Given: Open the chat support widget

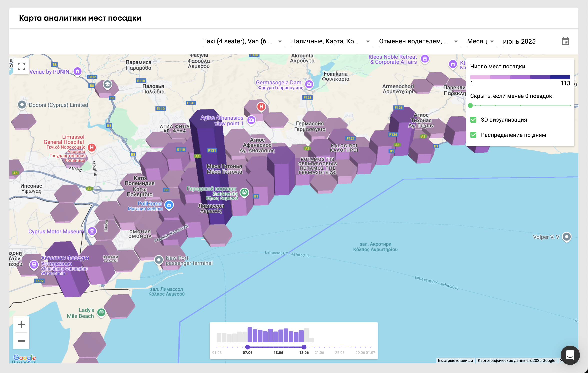Looking at the screenshot, I should pos(570,355).
